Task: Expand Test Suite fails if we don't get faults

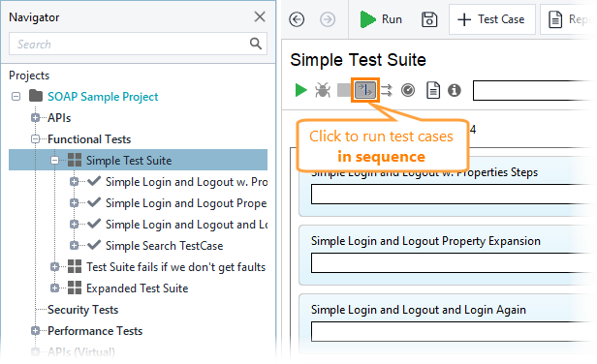Action: (x=55, y=267)
